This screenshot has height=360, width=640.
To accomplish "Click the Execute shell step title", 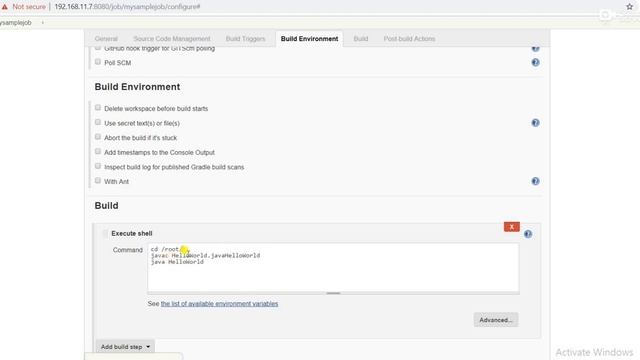I will coord(132,233).
